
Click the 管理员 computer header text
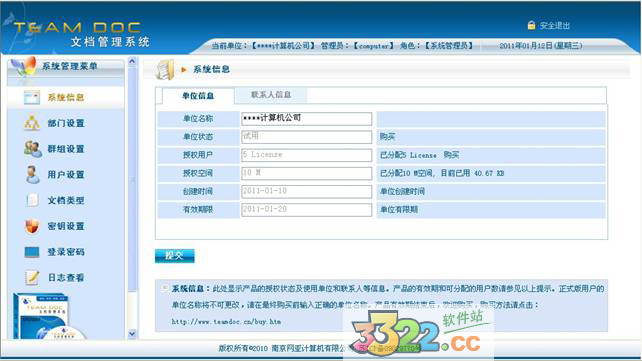(x=357, y=46)
